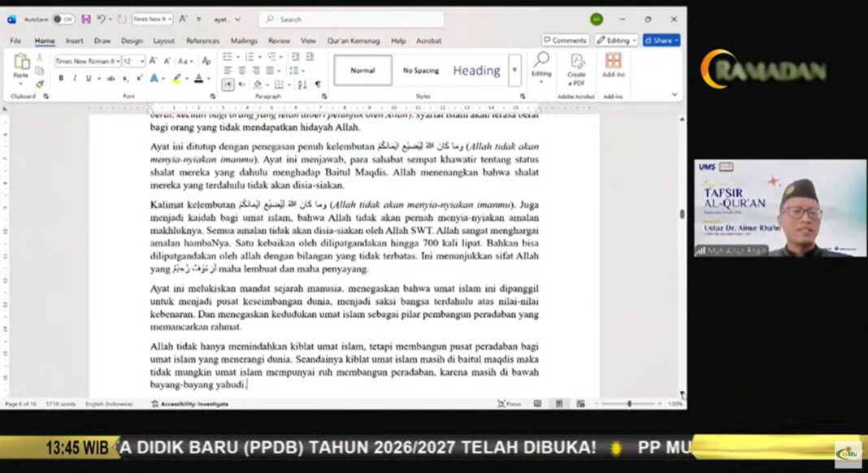Switch to the Qur'an Kemenag tab
The width and height of the screenshot is (868, 473).
[354, 41]
